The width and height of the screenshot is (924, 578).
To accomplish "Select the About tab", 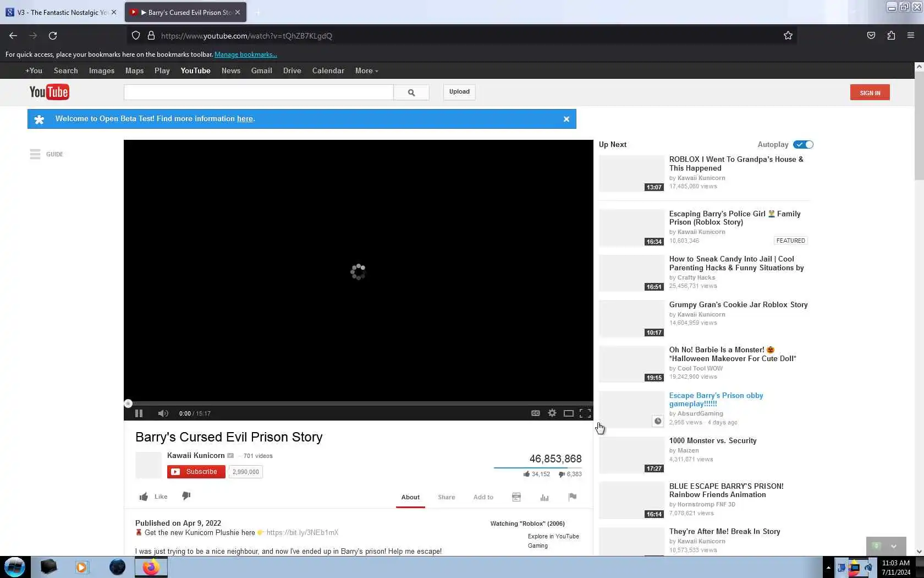I will [410, 497].
